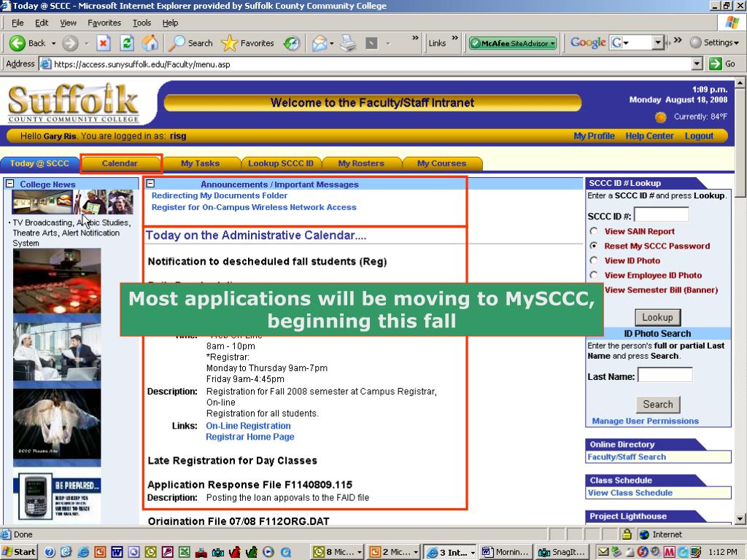Open the On-Line Registration link

[x=248, y=426]
